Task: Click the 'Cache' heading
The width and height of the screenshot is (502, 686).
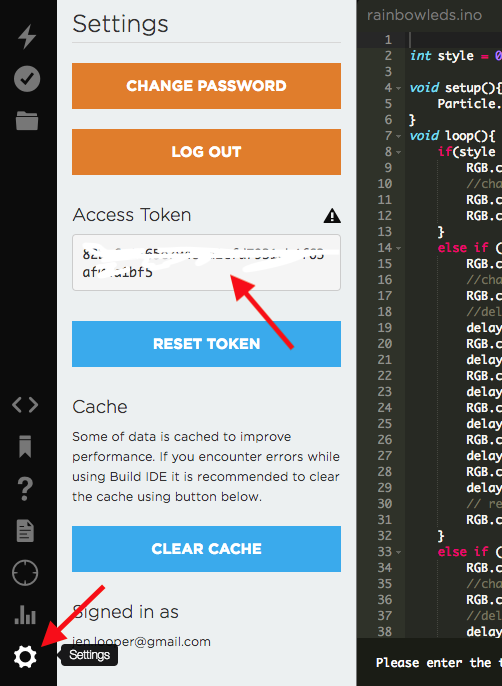Action: [100, 407]
